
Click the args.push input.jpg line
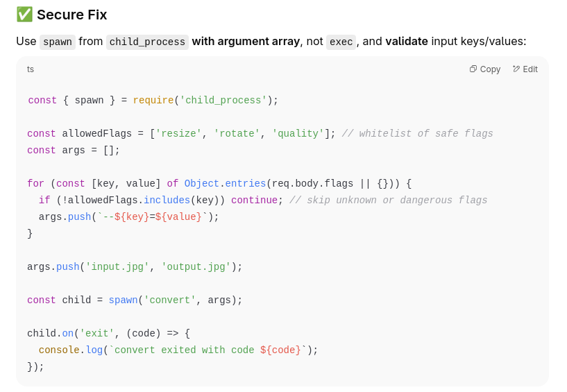click(135, 266)
